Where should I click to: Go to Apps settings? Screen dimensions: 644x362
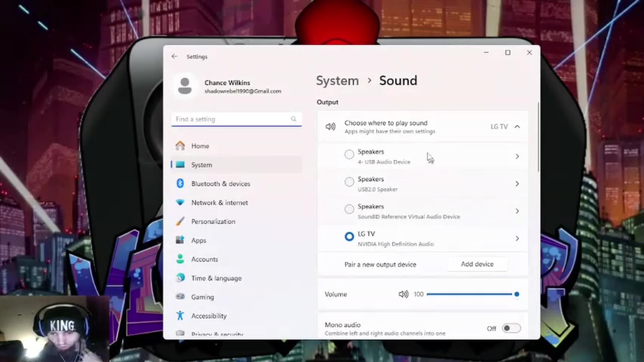[236, 240]
